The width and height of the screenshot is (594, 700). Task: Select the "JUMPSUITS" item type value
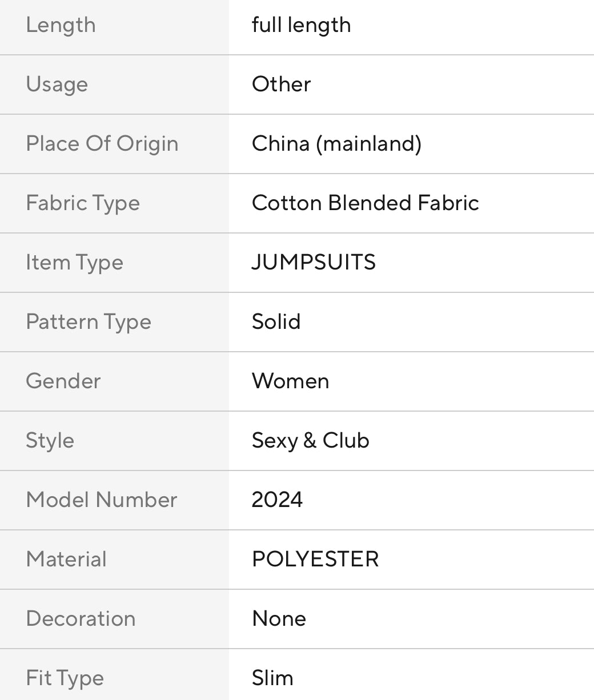click(314, 263)
